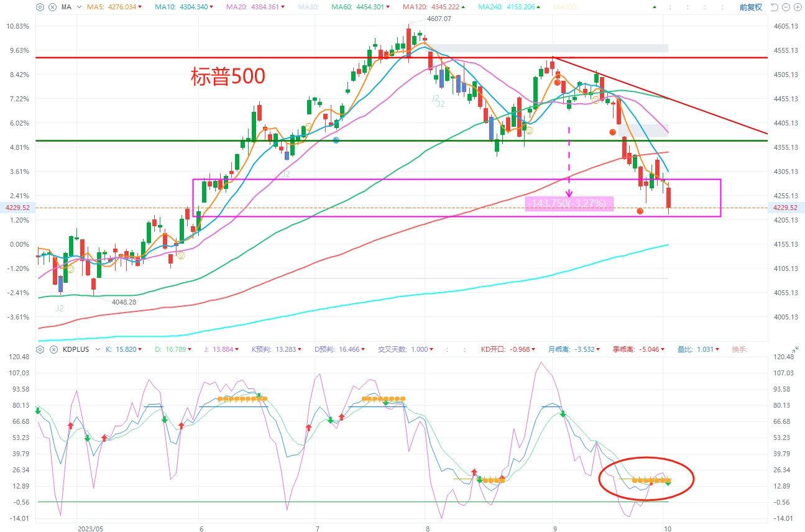Open MA5 line options dropdown
Screen dimensions: 805x532
(x=139, y=7)
